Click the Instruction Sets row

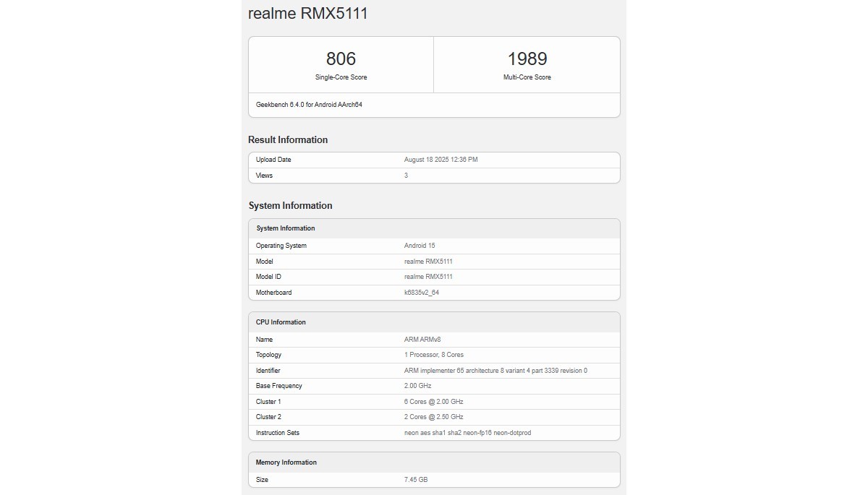(467, 432)
